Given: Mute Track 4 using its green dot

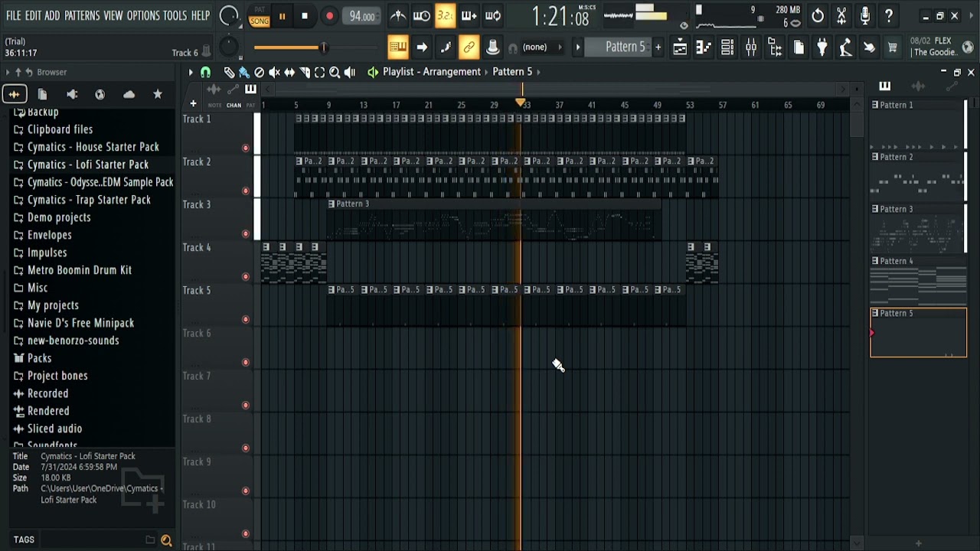Looking at the screenshot, I should [x=246, y=276].
